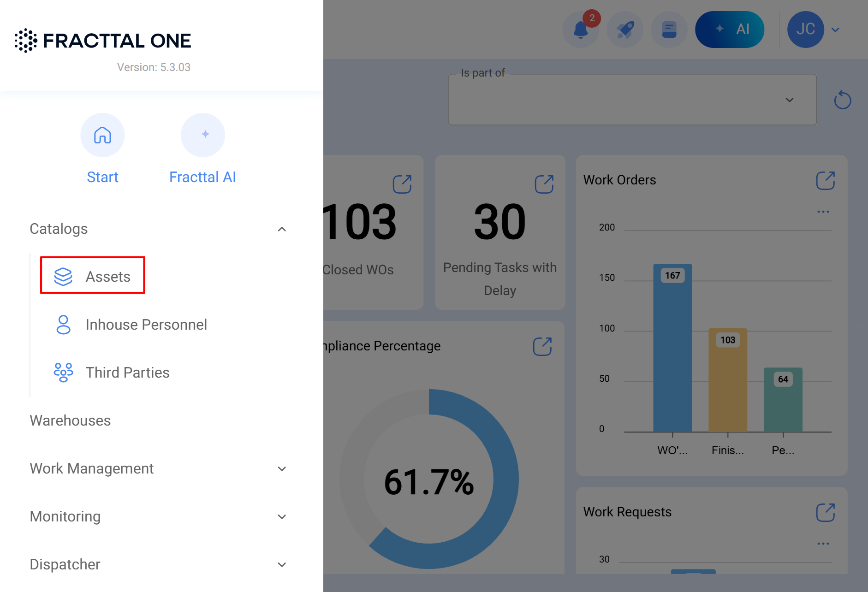Image resolution: width=868 pixels, height=592 pixels.
Task: Click the refresh icon beside the filter
Action: pyautogui.click(x=843, y=100)
